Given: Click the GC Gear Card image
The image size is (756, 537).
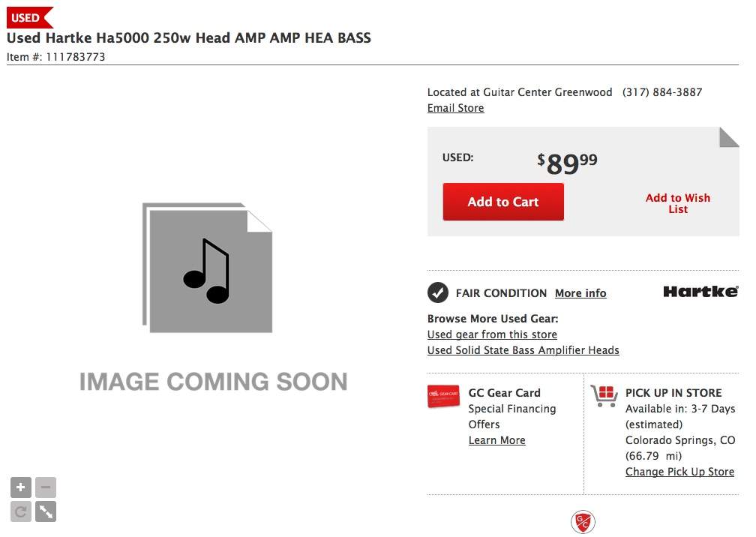Looking at the screenshot, I should [443, 396].
